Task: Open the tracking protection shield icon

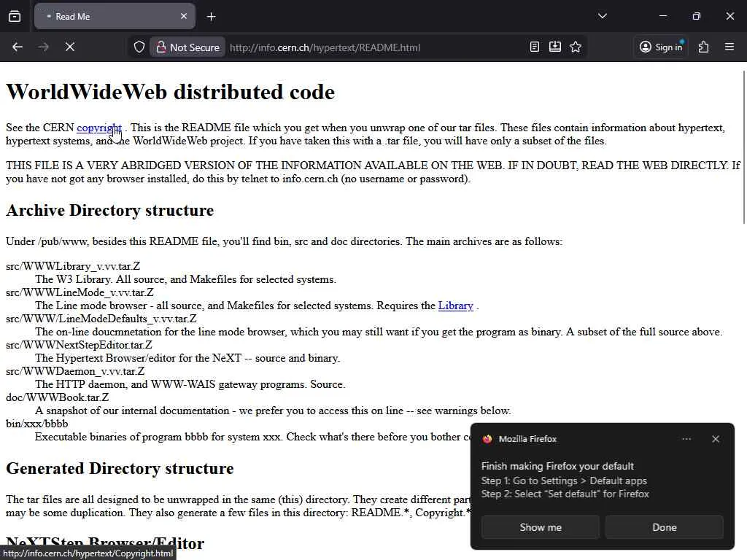Action: point(139,47)
